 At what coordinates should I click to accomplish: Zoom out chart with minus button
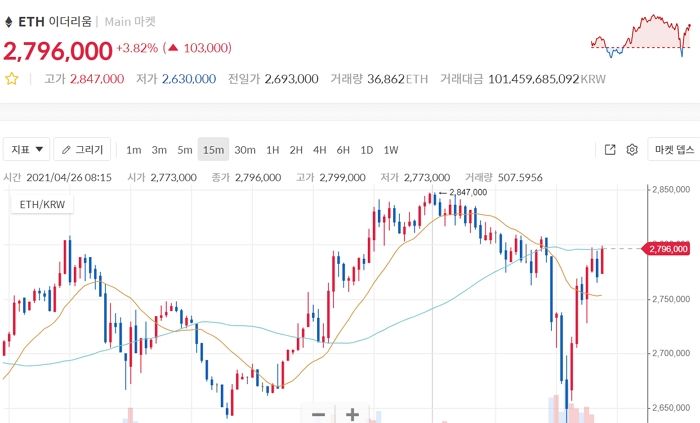coord(319,413)
